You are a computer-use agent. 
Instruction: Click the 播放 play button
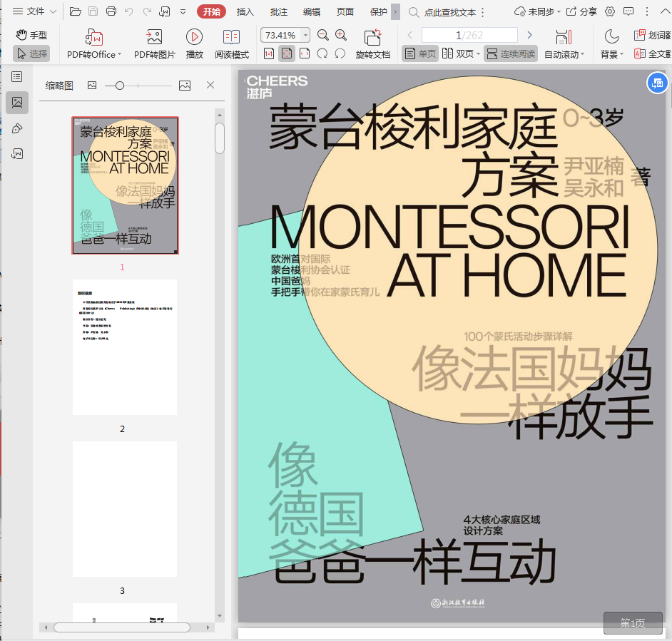click(x=194, y=43)
